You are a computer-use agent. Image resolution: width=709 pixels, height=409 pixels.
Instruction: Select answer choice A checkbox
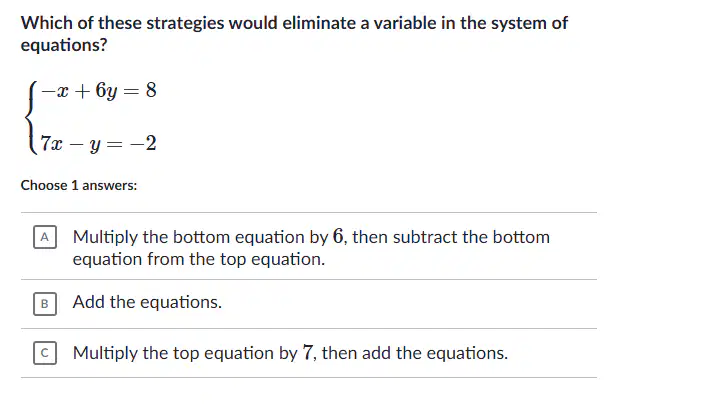click(x=45, y=237)
